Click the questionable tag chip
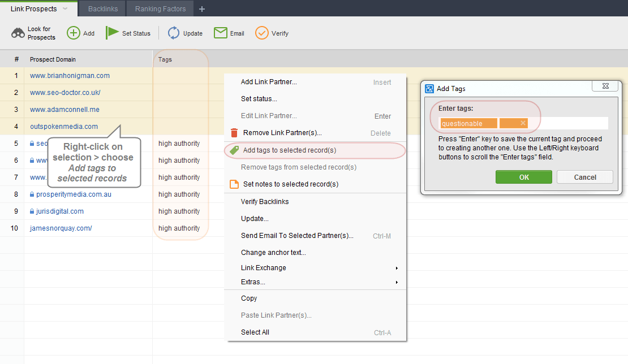The image size is (628, 364). pos(468,123)
